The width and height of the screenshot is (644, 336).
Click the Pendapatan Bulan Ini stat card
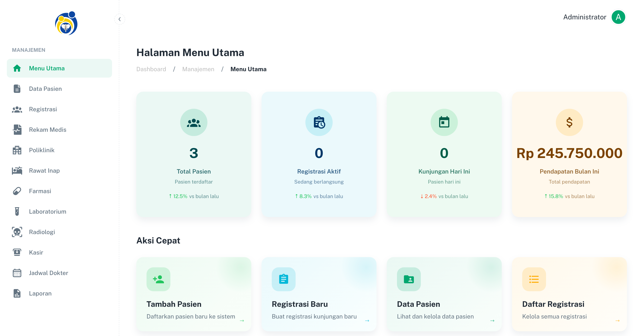point(569,154)
